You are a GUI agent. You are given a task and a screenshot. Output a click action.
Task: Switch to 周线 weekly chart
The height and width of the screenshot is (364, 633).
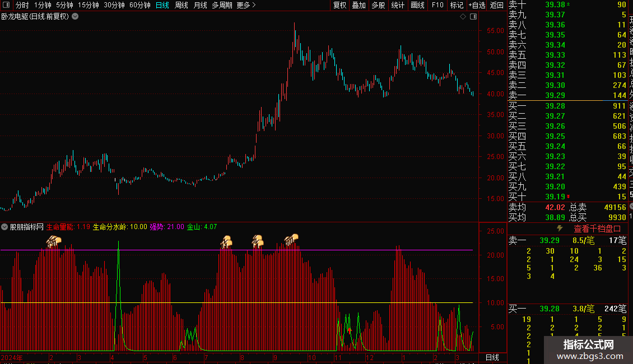[x=181, y=5]
